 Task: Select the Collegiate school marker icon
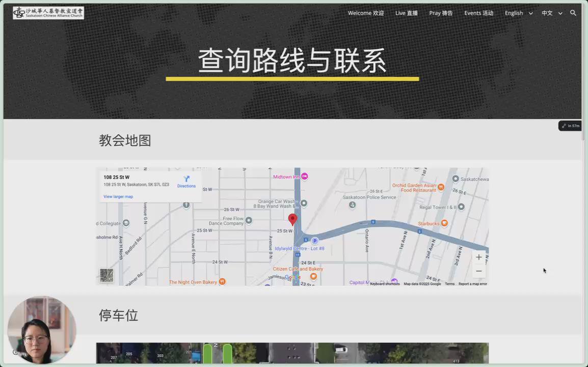126,223
